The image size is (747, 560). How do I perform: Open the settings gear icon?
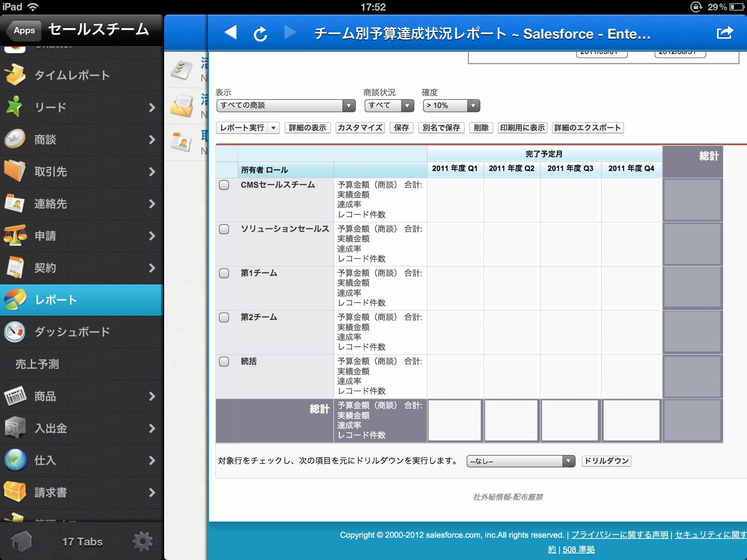[x=143, y=541]
